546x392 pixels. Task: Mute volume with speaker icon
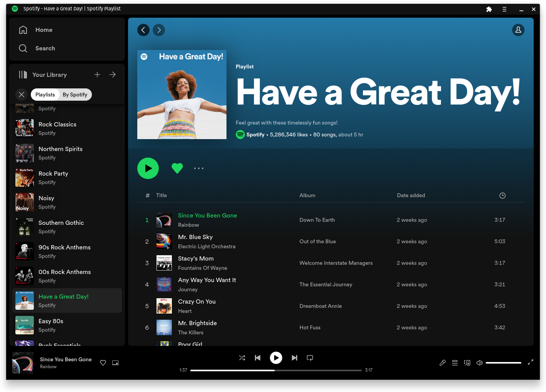click(479, 363)
